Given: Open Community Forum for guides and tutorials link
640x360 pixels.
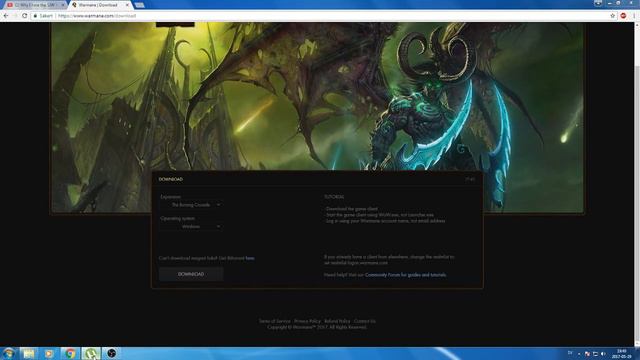Looking at the screenshot, I should point(405,275).
